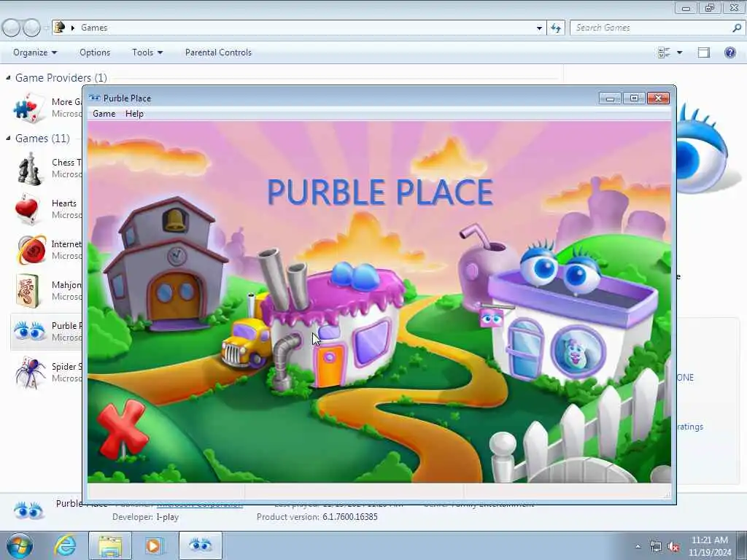Click the Games folder icon in address bar
Screen dimensions: 747x560
[59, 27]
